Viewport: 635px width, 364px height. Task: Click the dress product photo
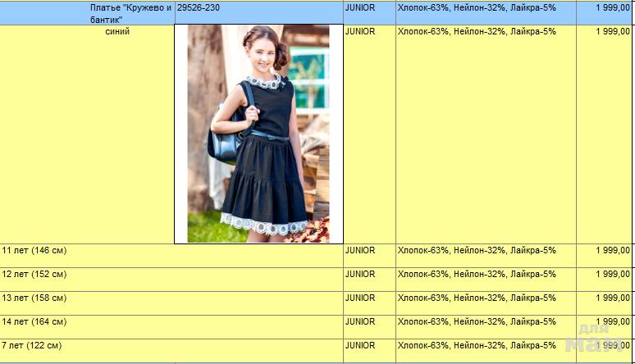coord(258,134)
